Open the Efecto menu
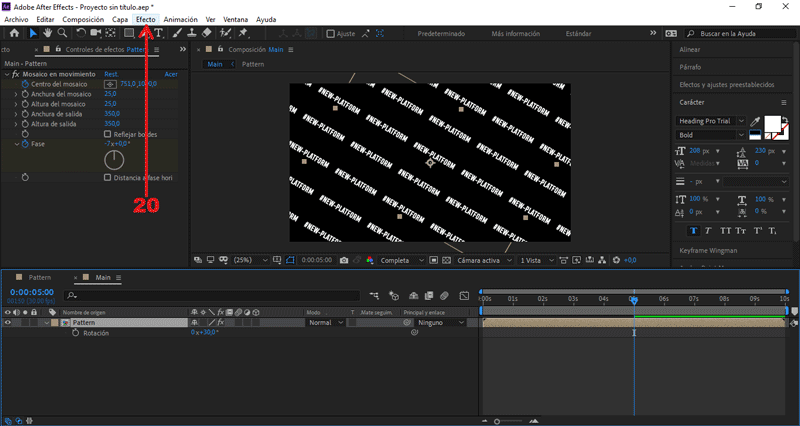This screenshot has width=800, height=426. click(145, 19)
